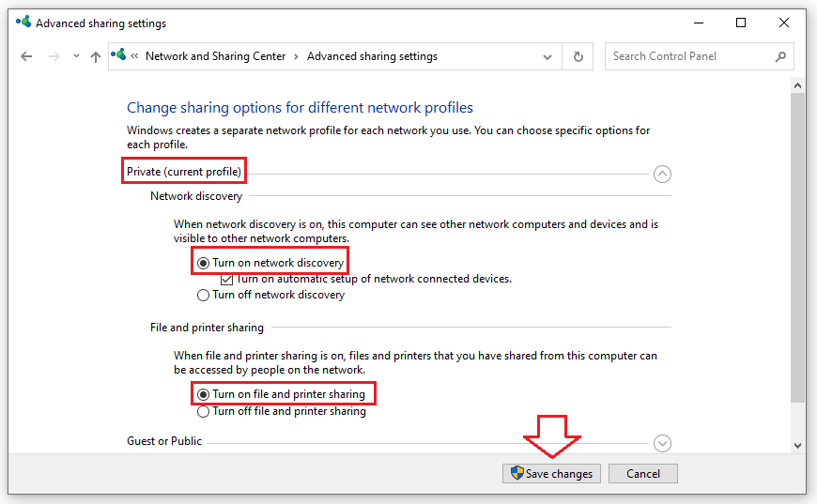
Task: Expand the Guest or Public section
Action: (662, 443)
